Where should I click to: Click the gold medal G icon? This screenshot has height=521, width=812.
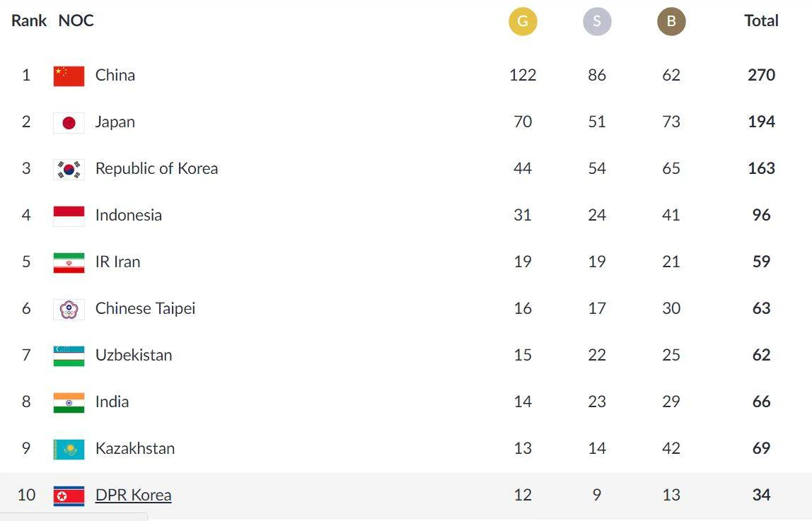pos(523,21)
